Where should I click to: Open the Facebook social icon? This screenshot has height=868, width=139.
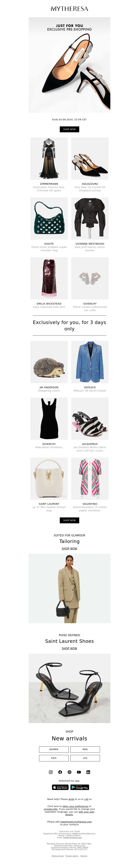(x=60, y=772)
